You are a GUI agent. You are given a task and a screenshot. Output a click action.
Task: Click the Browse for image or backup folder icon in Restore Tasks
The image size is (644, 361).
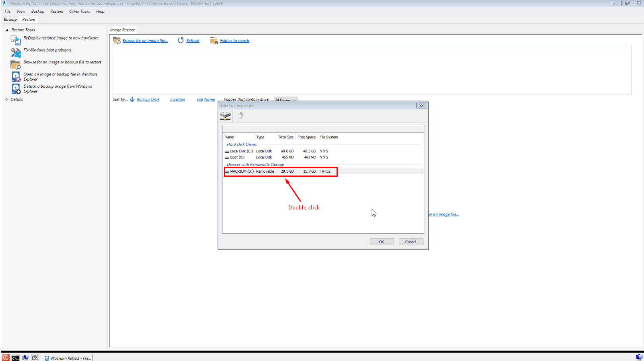click(16, 65)
